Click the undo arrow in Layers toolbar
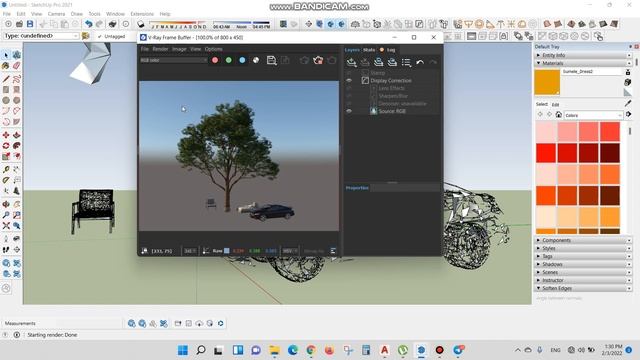The height and width of the screenshot is (360, 640). (420, 62)
